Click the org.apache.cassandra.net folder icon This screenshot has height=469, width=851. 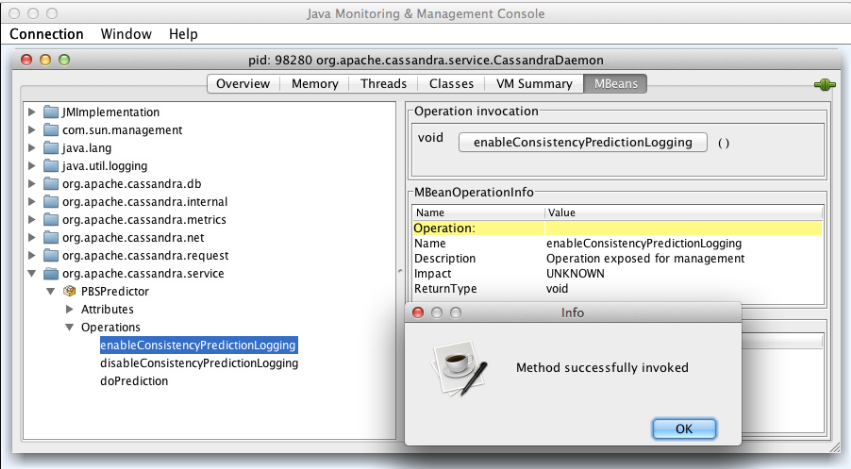pyautogui.click(x=51, y=238)
